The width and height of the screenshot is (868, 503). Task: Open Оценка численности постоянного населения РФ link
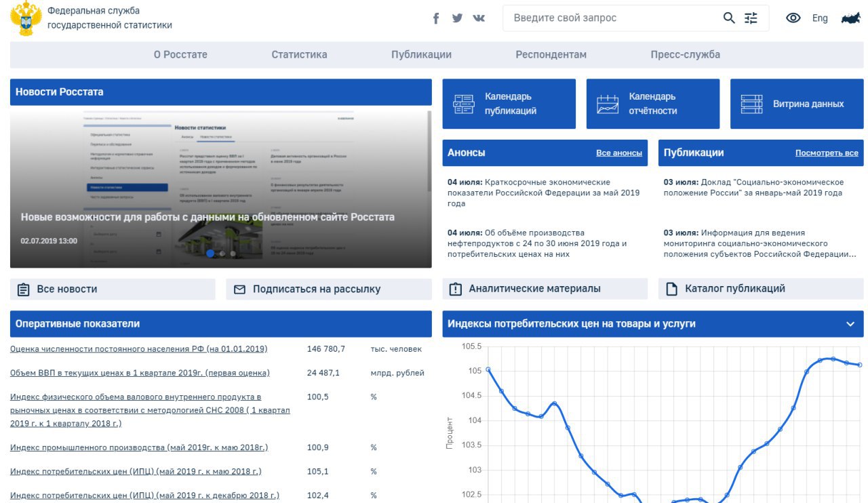pyautogui.click(x=139, y=349)
